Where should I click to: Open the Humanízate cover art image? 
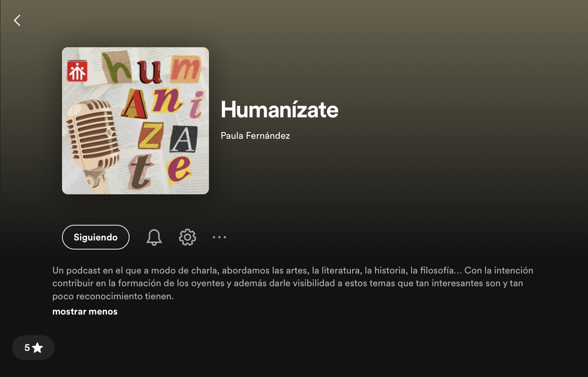click(x=135, y=121)
